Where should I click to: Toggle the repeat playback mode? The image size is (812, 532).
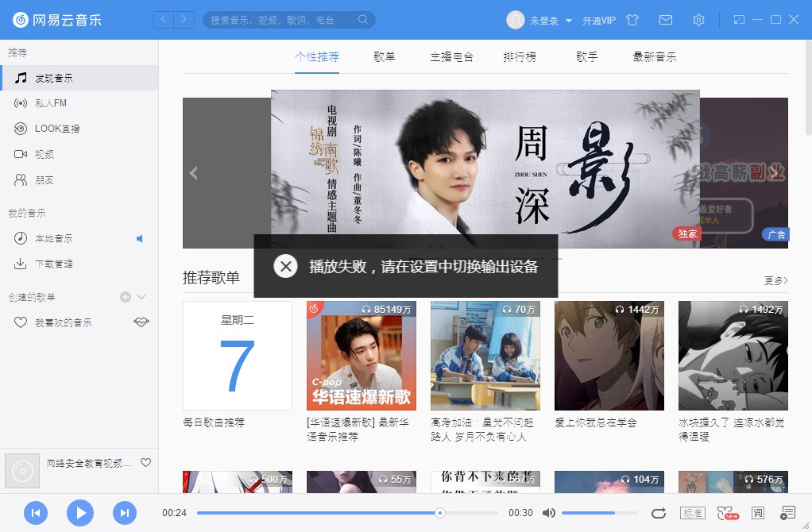(x=659, y=513)
